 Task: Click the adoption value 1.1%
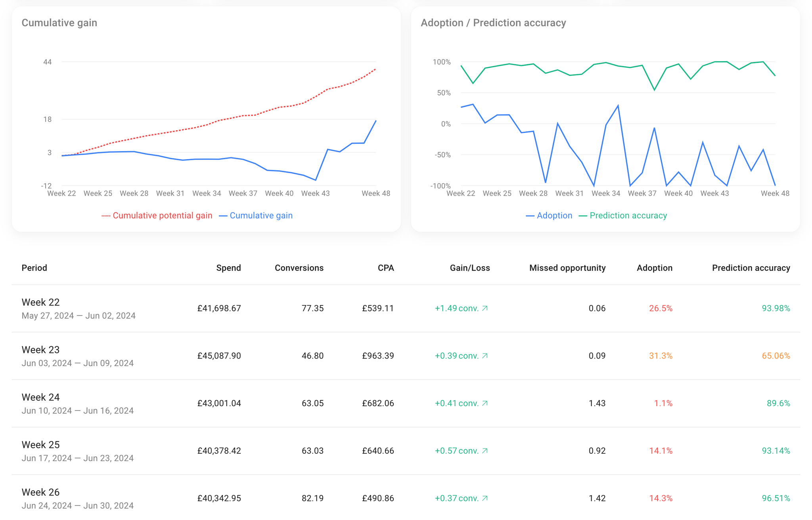coord(663,403)
